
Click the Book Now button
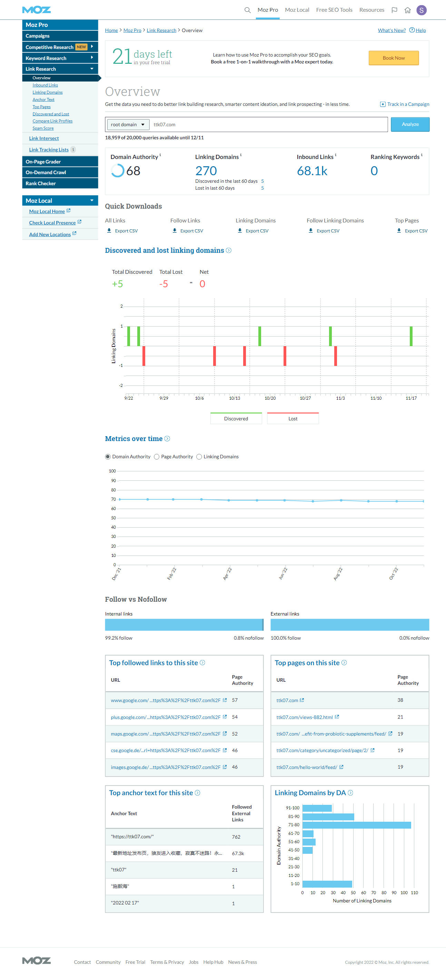pyautogui.click(x=394, y=58)
